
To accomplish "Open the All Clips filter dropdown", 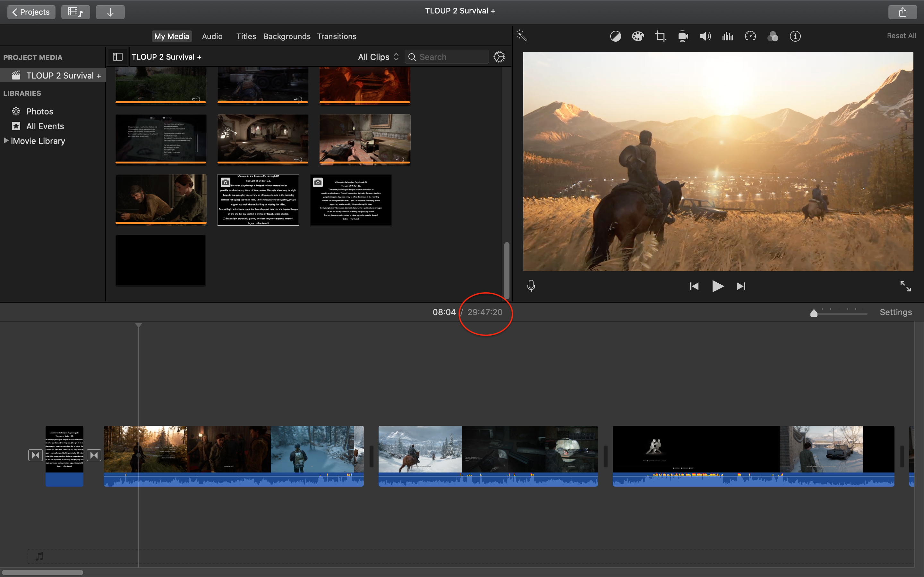I will point(378,57).
